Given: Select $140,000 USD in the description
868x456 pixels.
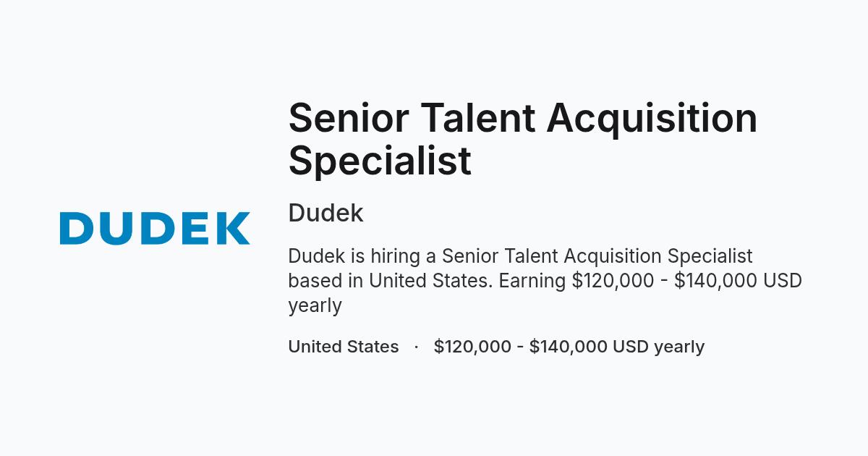Looking at the screenshot, I should coord(738,281).
